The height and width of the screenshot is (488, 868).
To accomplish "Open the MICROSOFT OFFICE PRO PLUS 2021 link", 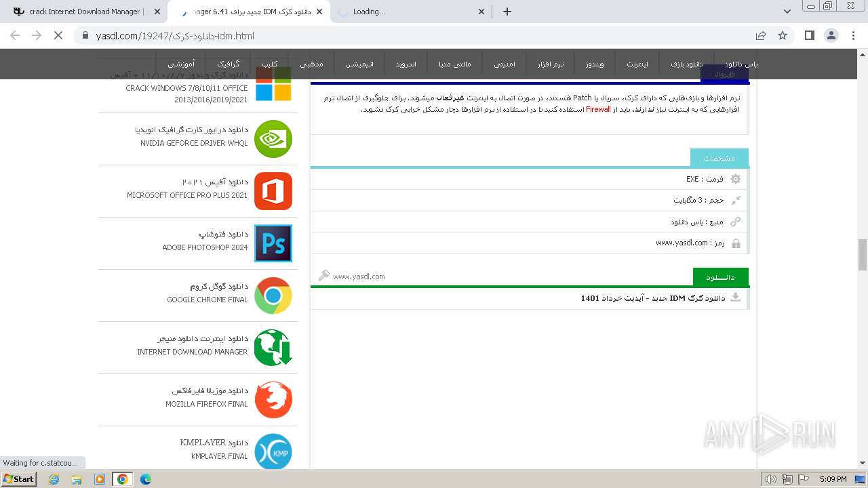I will point(187,195).
